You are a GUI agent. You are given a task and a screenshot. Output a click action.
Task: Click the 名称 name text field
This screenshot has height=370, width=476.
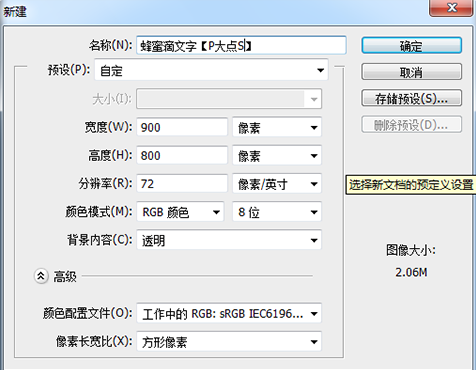[x=241, y=45]
